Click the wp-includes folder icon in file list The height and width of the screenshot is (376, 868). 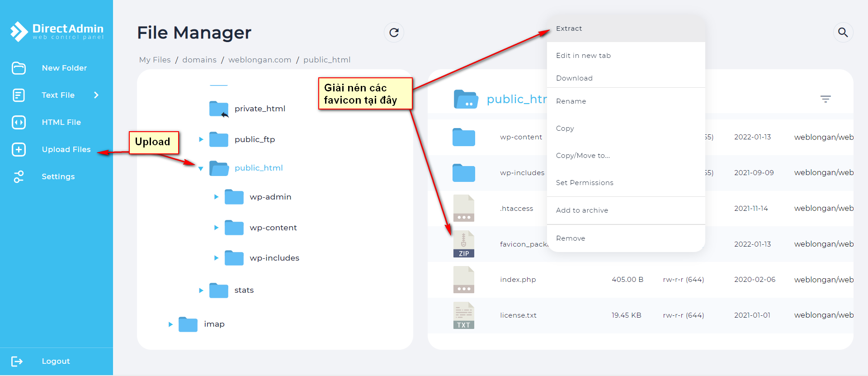(464, 173)
